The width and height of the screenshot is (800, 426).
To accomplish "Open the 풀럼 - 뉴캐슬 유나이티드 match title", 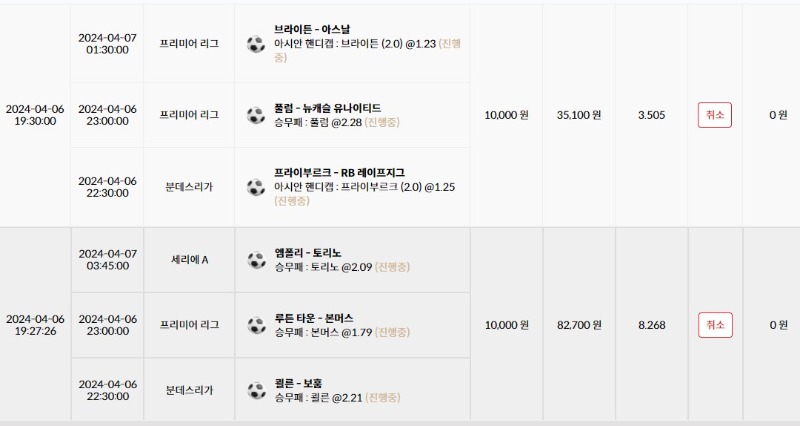I will pyautogui.click(x=328, y=108).
